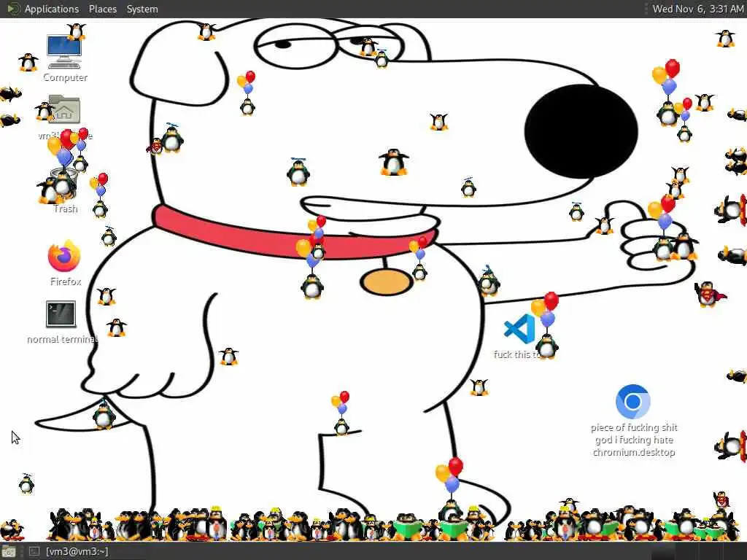Click the "normal terminal" label text
Image resolution: width=747 pixels, height=560 pixels.
63,339
